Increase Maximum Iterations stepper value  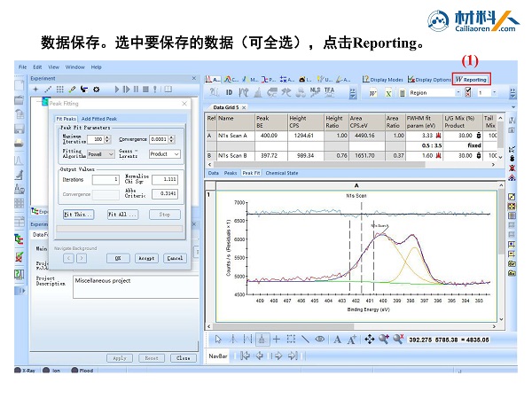107,137
